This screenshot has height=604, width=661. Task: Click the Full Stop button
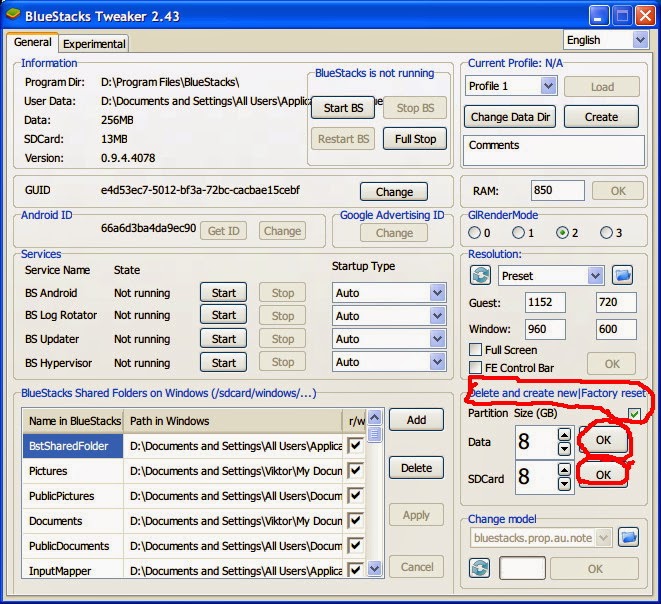point(415,139)
